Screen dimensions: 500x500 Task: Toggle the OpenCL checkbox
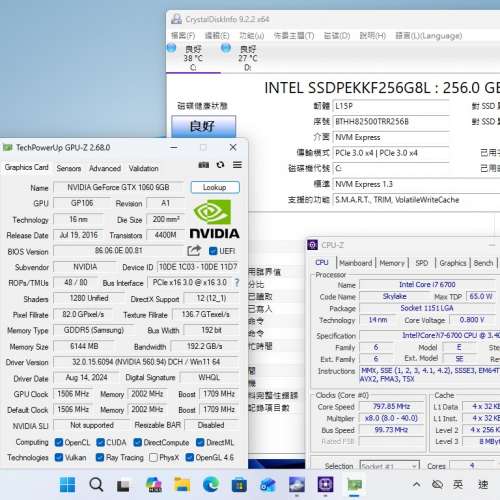(59, 442)
